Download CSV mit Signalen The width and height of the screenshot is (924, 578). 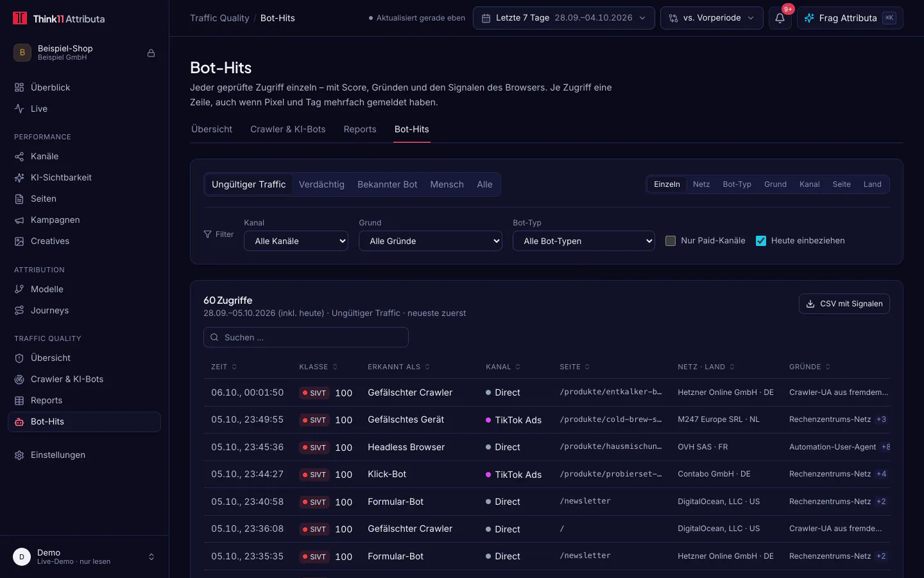pyautogui.click(x=844, y=304)
